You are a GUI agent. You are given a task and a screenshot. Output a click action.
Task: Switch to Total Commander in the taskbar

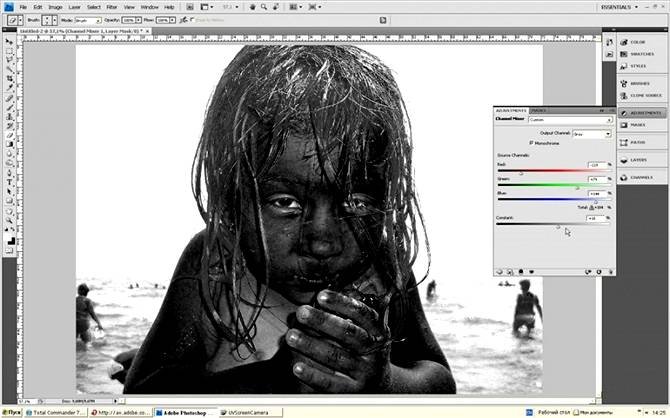click(57, 411)
